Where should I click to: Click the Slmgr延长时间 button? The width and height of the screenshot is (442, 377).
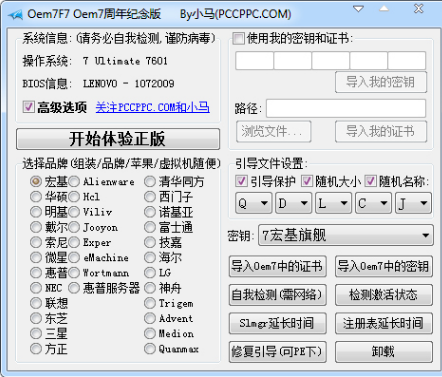(278, 323)
